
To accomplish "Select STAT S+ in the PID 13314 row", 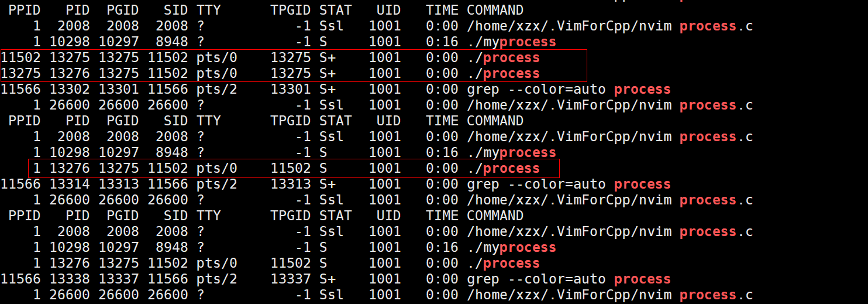I will [x=328, y=184].
